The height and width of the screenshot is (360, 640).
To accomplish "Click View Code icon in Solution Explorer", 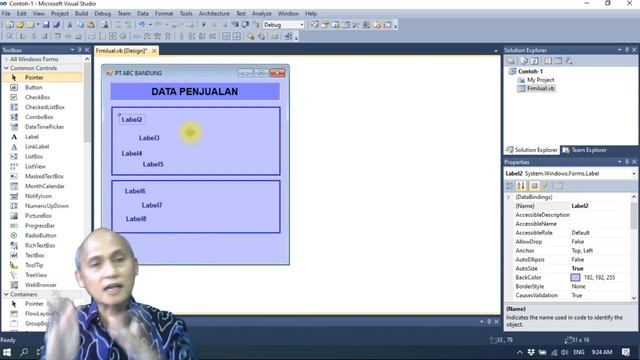I will [x=548, y=61].
